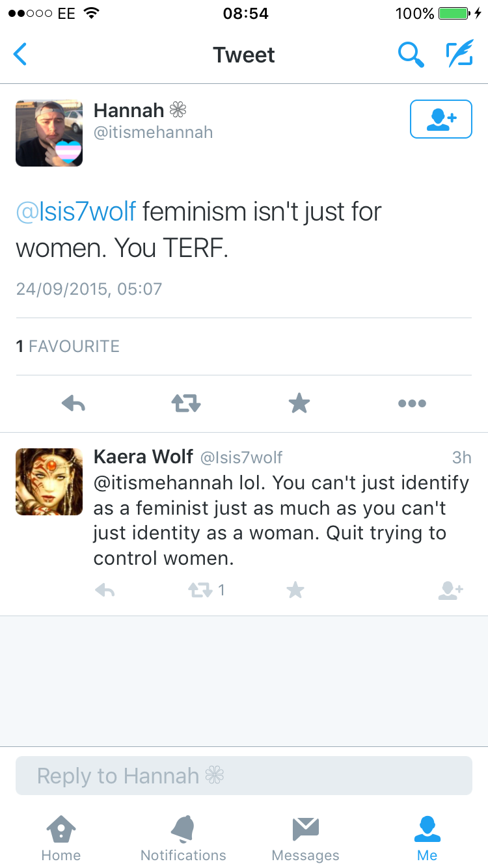Tap the Reply to Hannah field
Viewport: 488px width, 868px height.
[244, 776]
